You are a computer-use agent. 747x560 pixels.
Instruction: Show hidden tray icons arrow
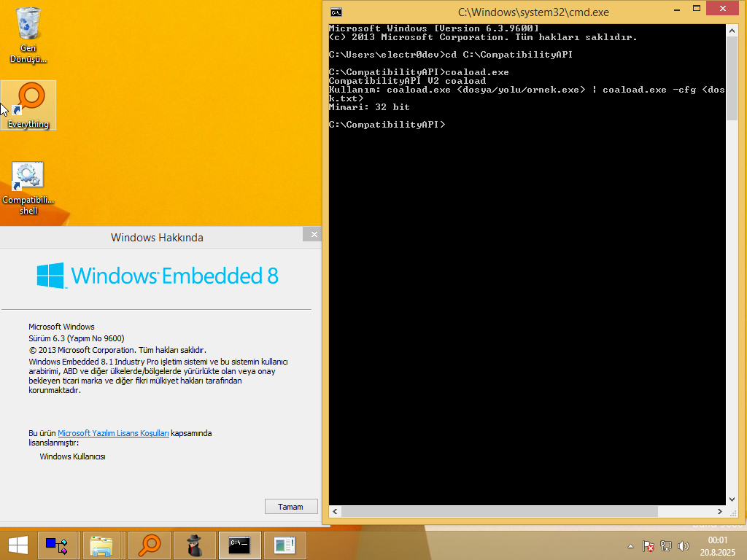point(631,546)
